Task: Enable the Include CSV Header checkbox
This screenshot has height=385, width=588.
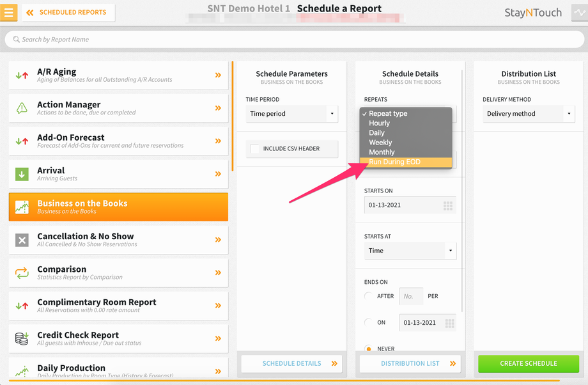Action: (254, 148)
